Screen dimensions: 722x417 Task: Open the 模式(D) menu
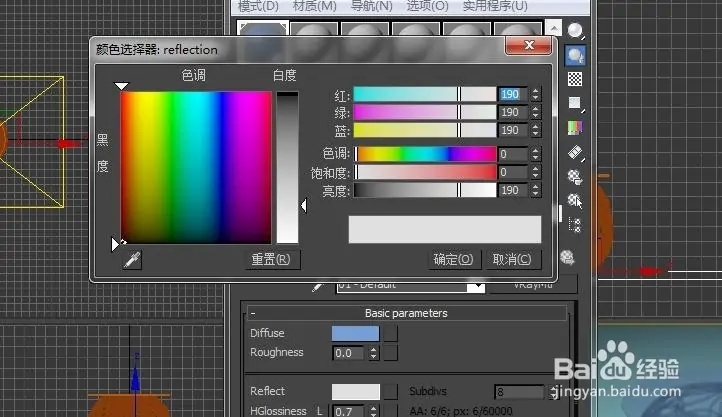tap(258, 6)
